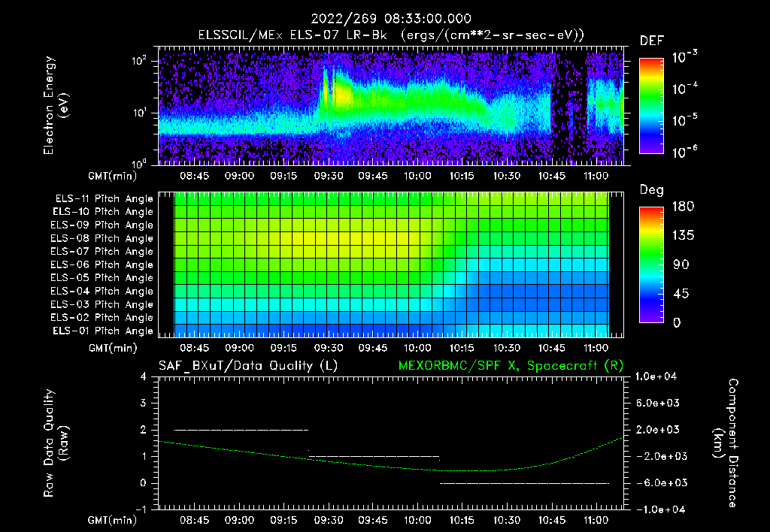Screen dimensions: 770x532
Task: Click the ELS-03 Pitch Angle row label
Action: coord(102,304)
